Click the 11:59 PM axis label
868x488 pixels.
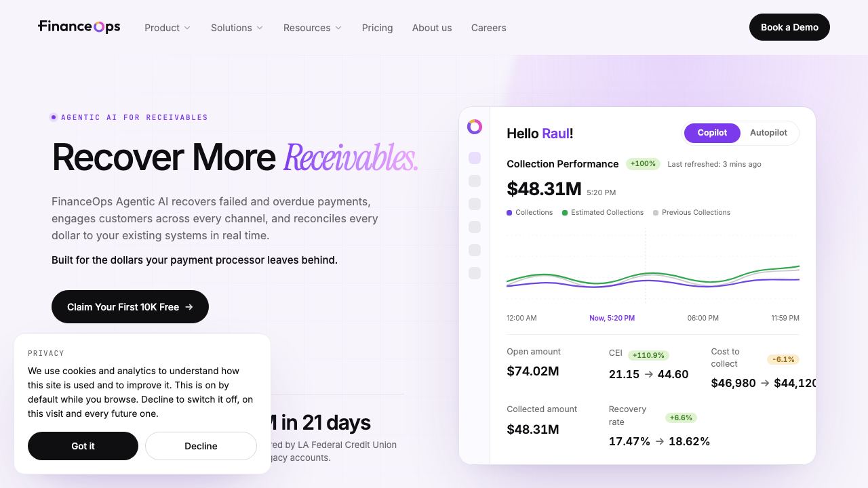pos(785,318)
